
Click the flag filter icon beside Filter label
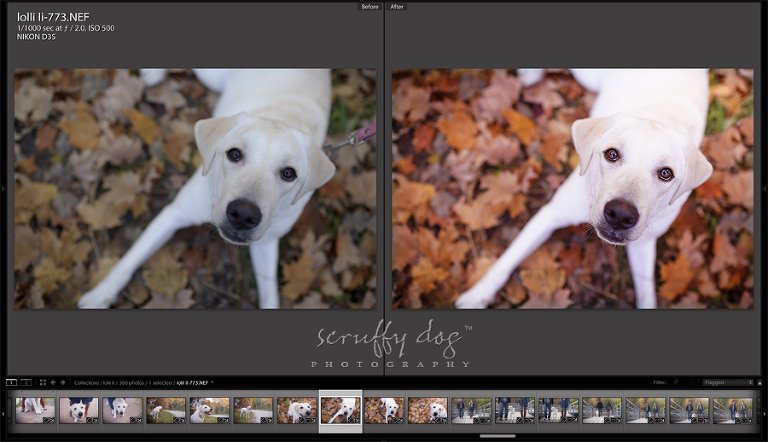click(676, 382)
